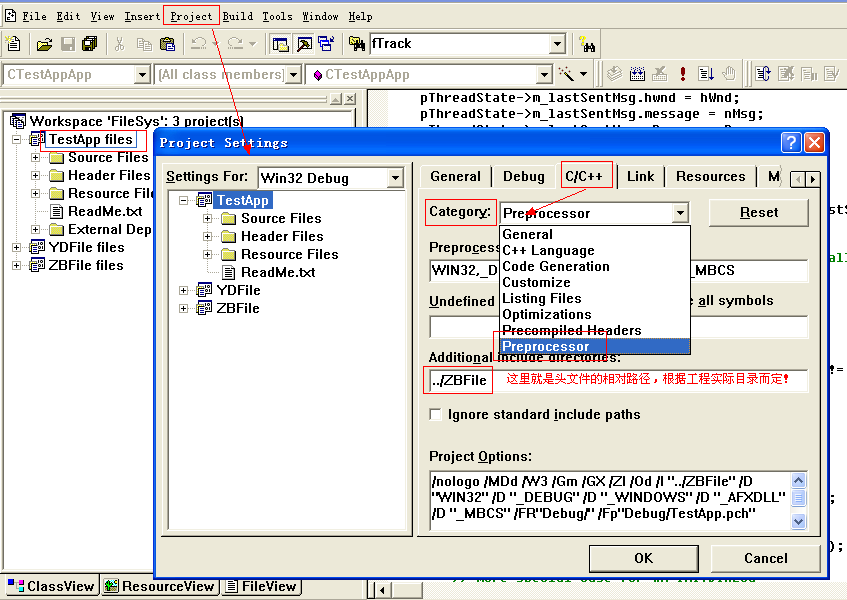The height and width of the screenshot is (600, 847).
Task: Open the WizardBar actions dropdown arrow
Action: click(583, 74)
